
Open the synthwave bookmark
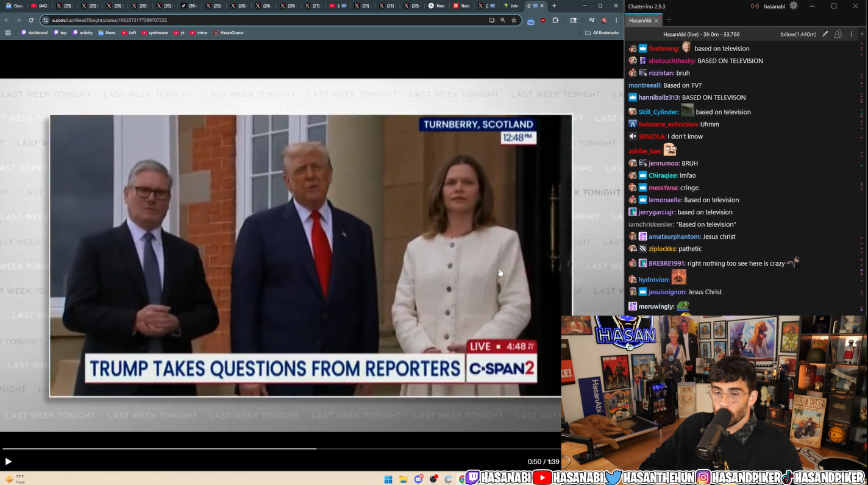click(x=155, y=33)
